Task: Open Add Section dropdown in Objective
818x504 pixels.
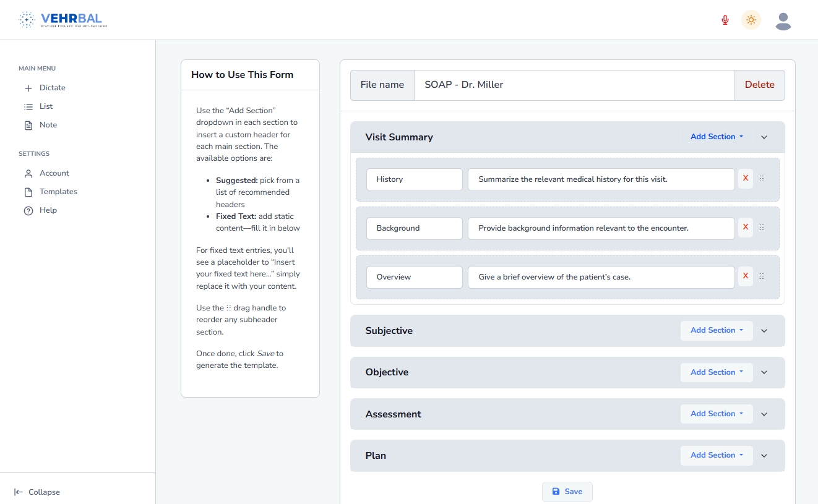Action: [x=717, y=372]
